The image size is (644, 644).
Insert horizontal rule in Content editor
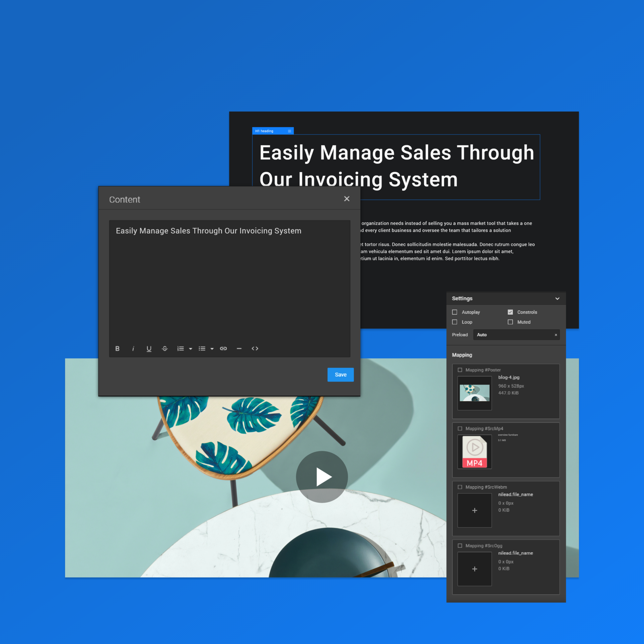pos(239,349)
